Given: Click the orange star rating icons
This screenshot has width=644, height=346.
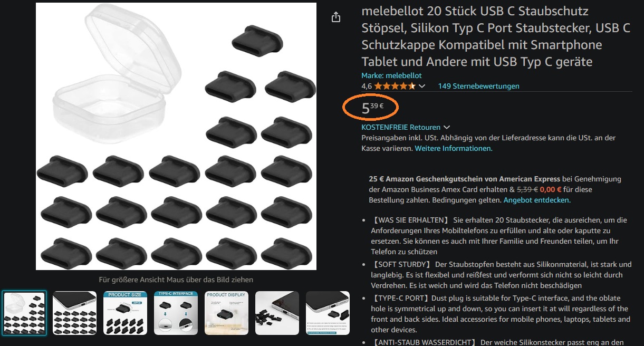Looking at the screenshot, I should (395, 86).
